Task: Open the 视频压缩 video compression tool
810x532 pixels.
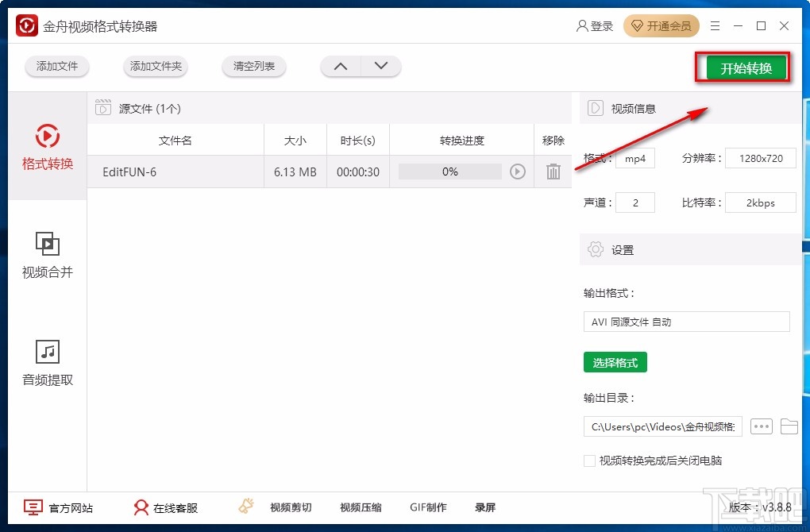Action: [360, 507]
